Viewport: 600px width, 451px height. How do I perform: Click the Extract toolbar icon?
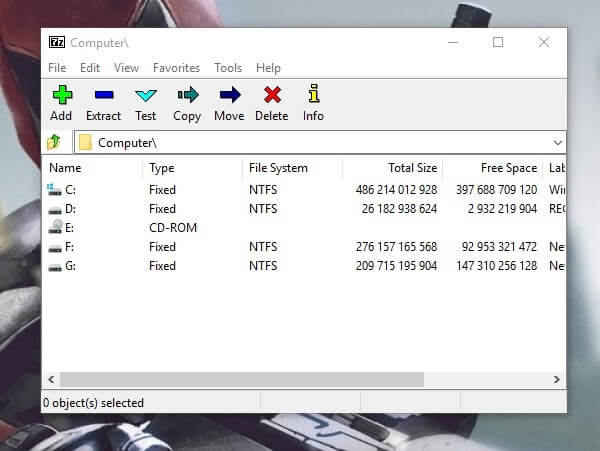click(x=104, y=95)
